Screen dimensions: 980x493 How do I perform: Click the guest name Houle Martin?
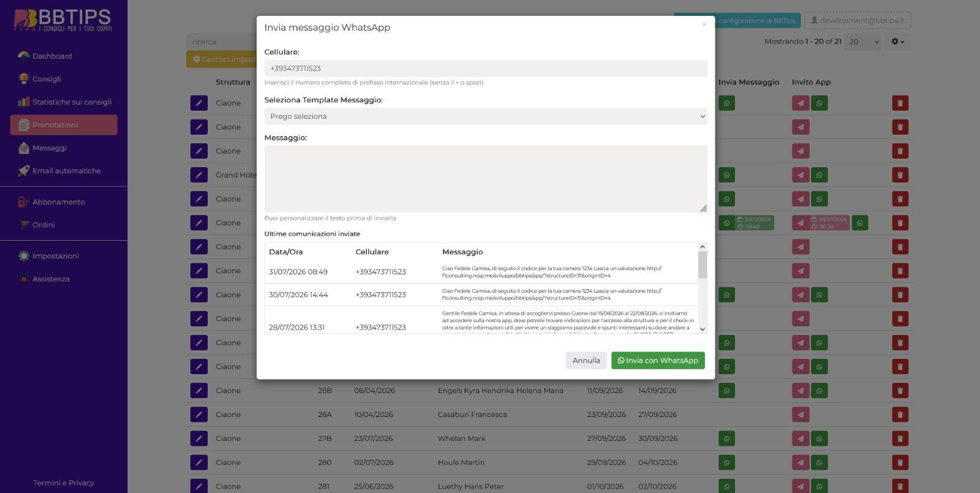pos(461,462)
